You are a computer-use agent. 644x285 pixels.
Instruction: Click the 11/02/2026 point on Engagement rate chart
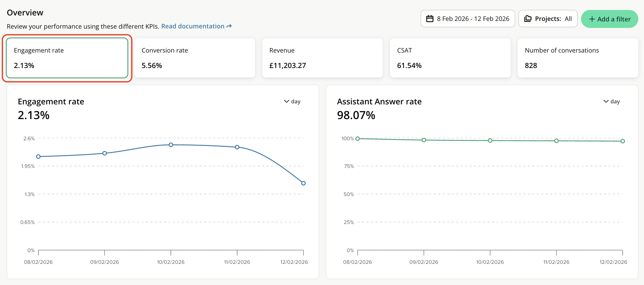[237, 147]
